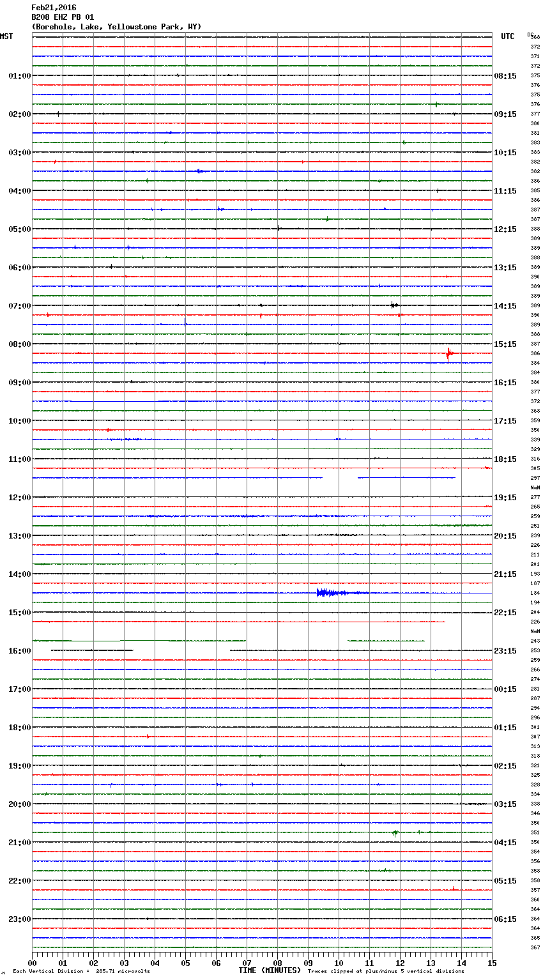Click minute 15 on the bottom axis
The width and height of the screenshot is (543, 980).
492,963
